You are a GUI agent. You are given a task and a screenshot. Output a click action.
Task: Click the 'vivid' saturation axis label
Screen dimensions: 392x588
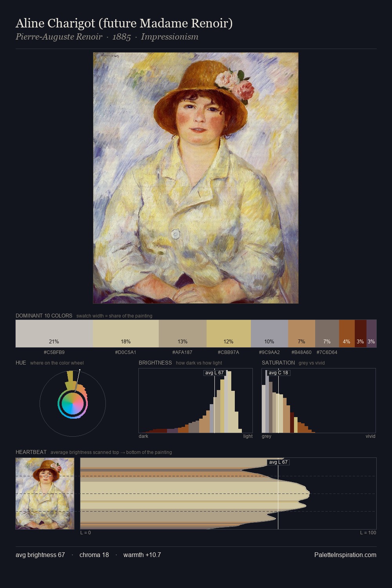pos(370,436)
